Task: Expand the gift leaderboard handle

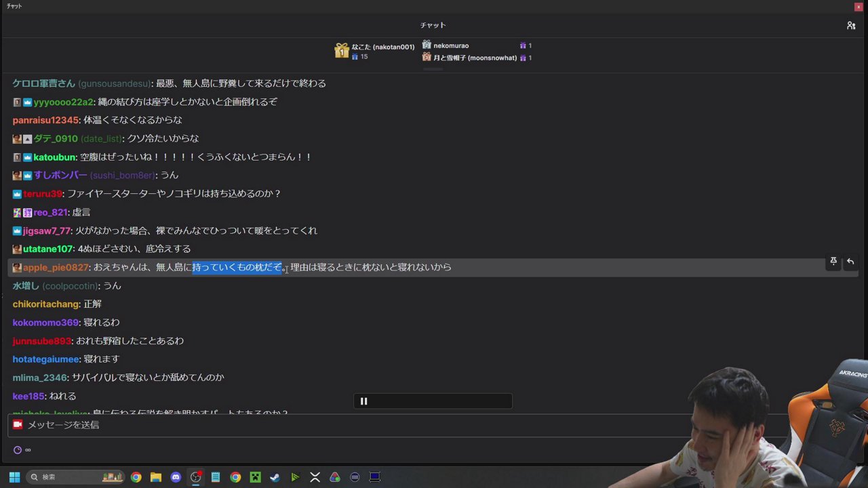Action: (433, 69)
